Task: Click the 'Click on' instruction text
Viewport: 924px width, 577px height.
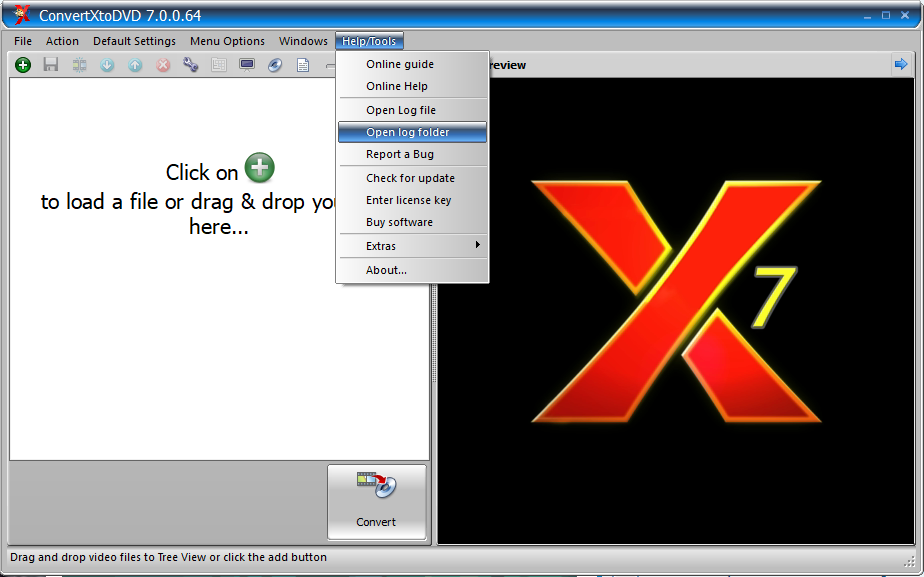Action: [202, 173]
